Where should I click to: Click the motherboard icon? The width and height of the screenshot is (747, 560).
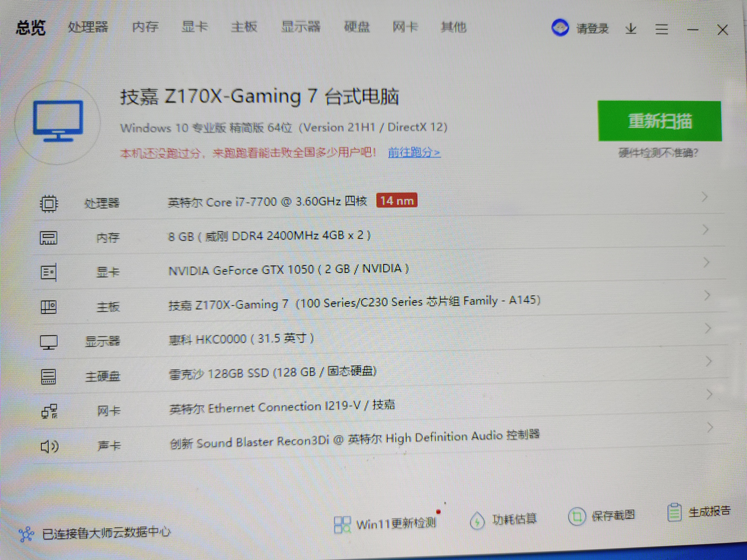[x=49, y=307]
